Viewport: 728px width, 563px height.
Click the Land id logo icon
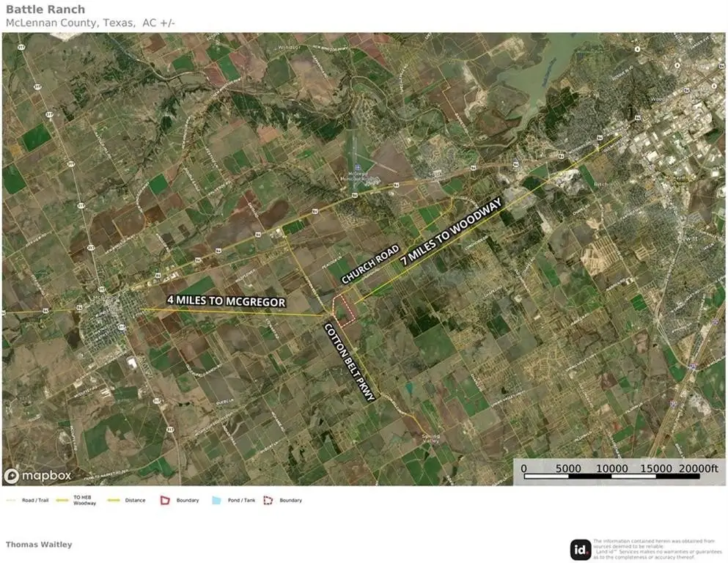click(x=581, y=549)
